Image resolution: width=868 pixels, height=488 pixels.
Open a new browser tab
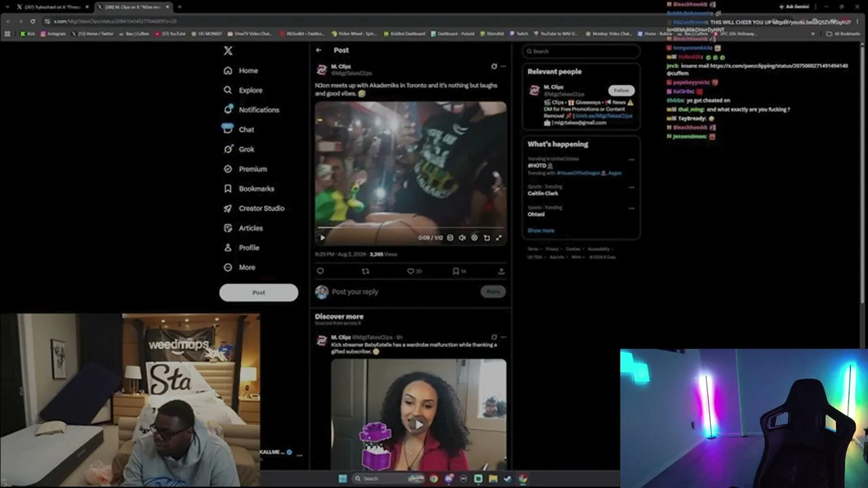[x=180, y=7]
